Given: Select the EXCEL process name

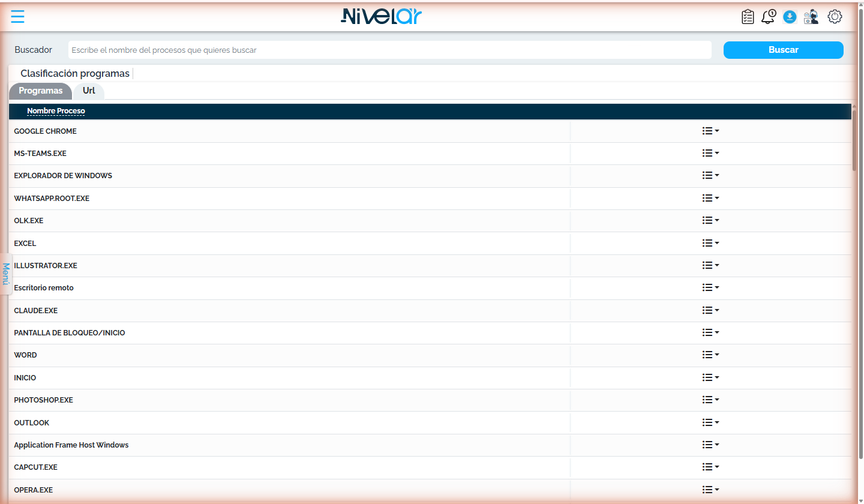Looking at the screenshot, I should [x=25, y=243].
